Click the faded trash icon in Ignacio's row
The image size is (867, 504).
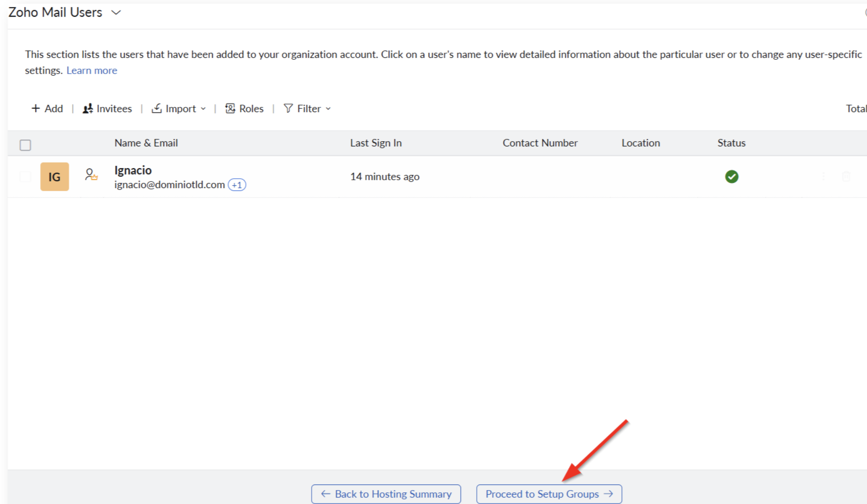(846, 176)
